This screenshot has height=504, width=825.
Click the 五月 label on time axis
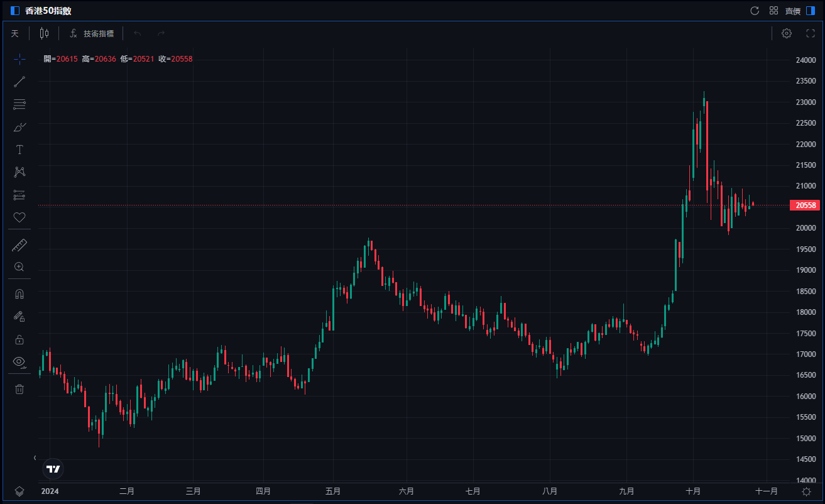[334, 491]
